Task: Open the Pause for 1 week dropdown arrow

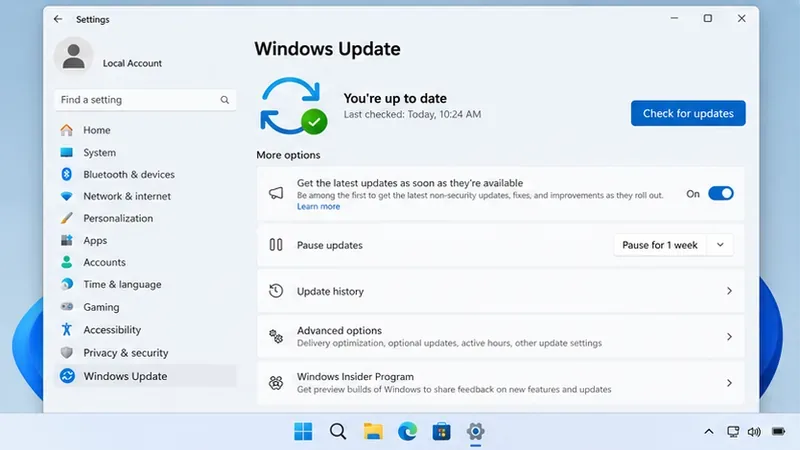Action: point(720,245)
